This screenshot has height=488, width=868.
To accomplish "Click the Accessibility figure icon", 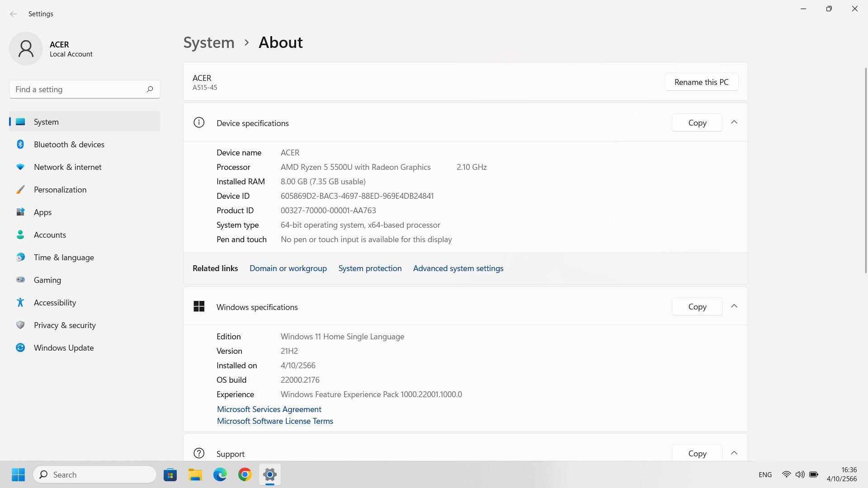I will (x=20, y=302).
